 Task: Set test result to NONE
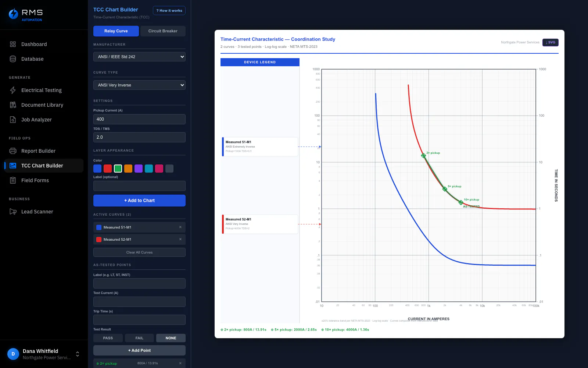click(x=171, y=338)
